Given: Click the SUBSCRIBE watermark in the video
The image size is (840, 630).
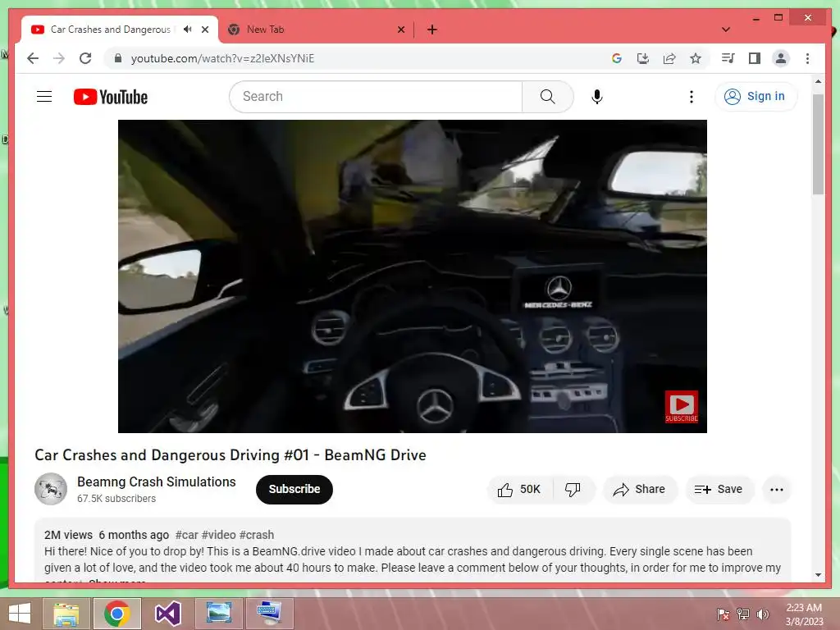Looking at the screenshot, I should 682,407.
